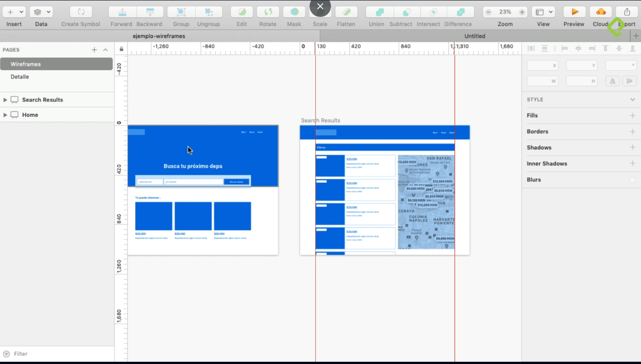Switch to the Untitled document tab
This screenshot has height=364, width=641.
(x=474, y=36)
